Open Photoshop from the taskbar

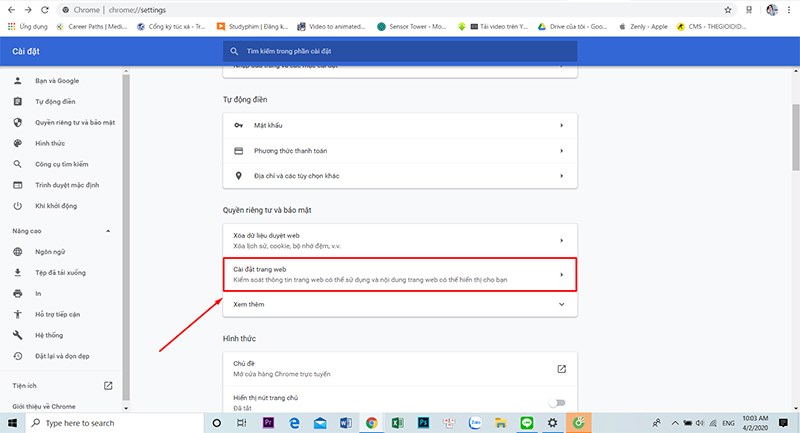(423, 422)
